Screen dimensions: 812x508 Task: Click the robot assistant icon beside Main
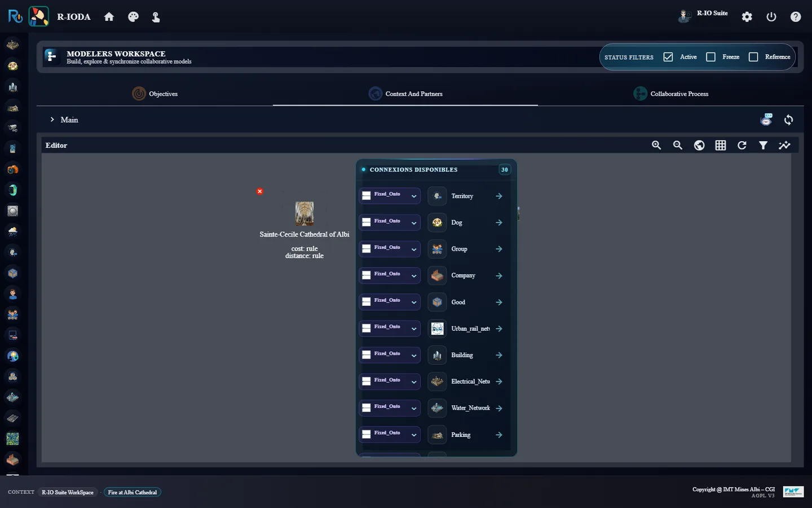click(x=766, y=119)
